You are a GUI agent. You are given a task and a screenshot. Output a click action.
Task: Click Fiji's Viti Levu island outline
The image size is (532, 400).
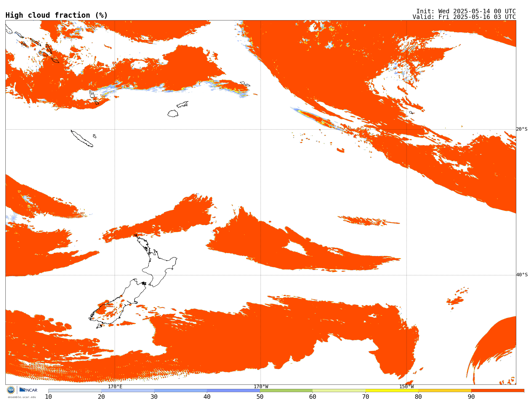click(173, 113)
